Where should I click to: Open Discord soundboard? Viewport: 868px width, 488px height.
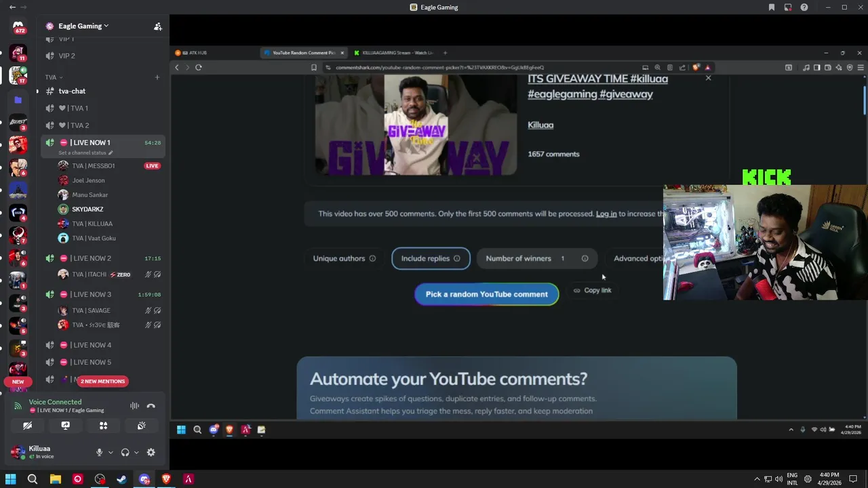pos(141,426)
